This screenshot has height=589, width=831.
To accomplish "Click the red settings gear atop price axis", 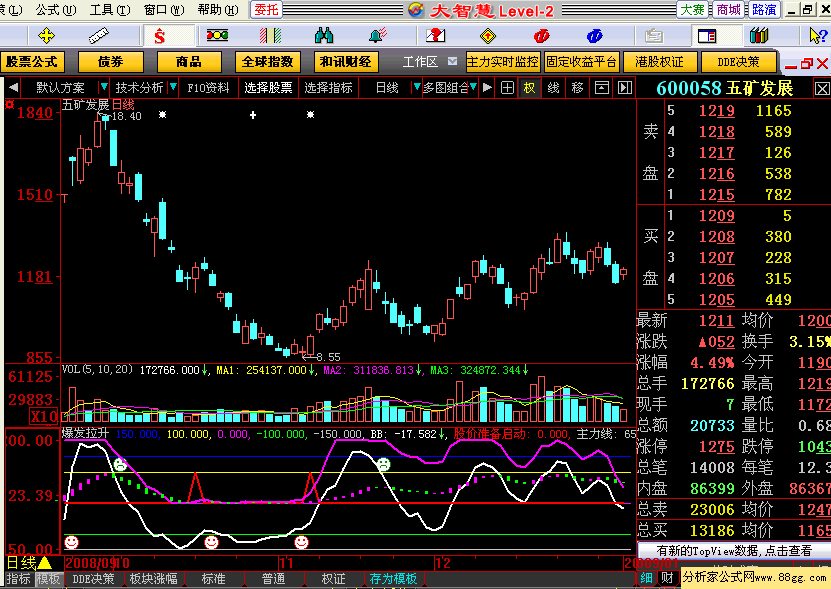I will (x=9, y=104).
